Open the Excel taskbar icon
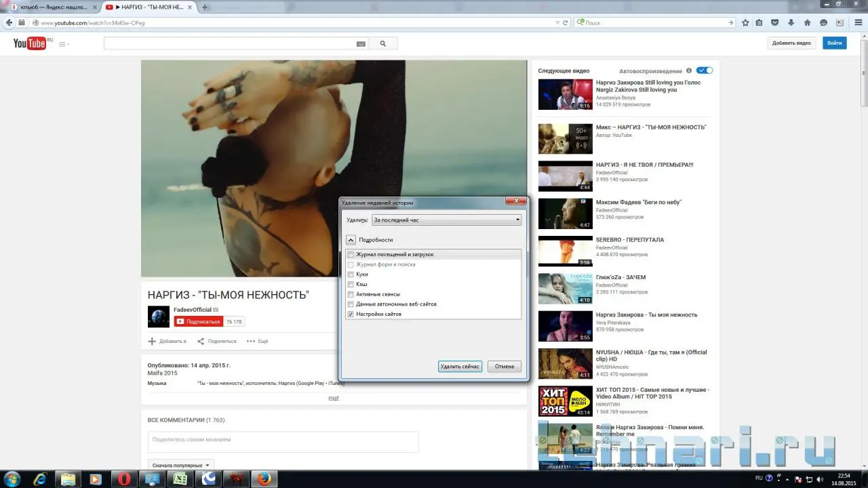868x488 pixels. click(180, 479)
